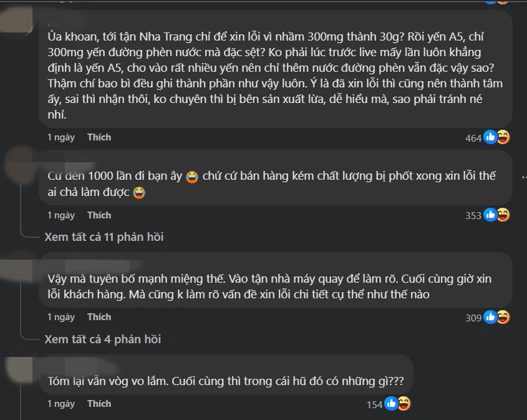This screenshot has width=527, height=420.
Task: Click the haha emoji reaction beside 353
Action: pyautogui.click(x=503, y=215)
